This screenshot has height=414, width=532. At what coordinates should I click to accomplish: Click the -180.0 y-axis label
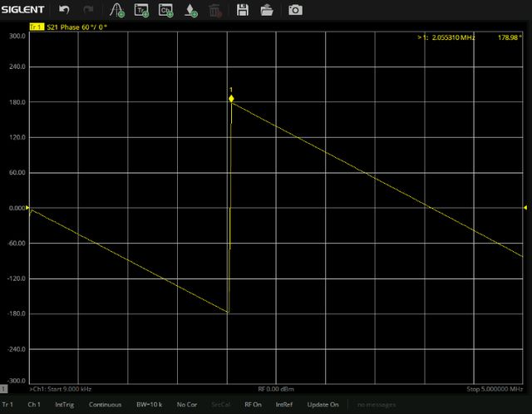[17, 313]
